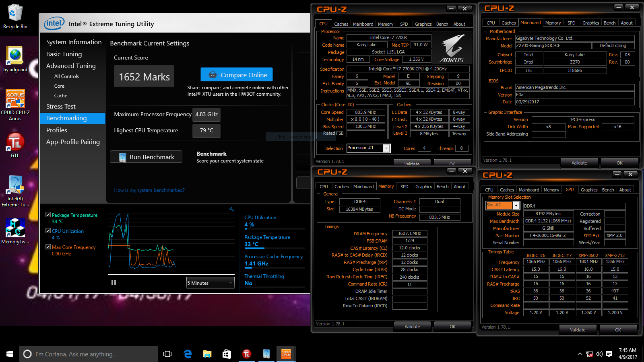Viewport: 644px width, 362px height.
Task: Launch Intel Extreme Tuning desktop shortcut
Action: [x=15, y=191]
